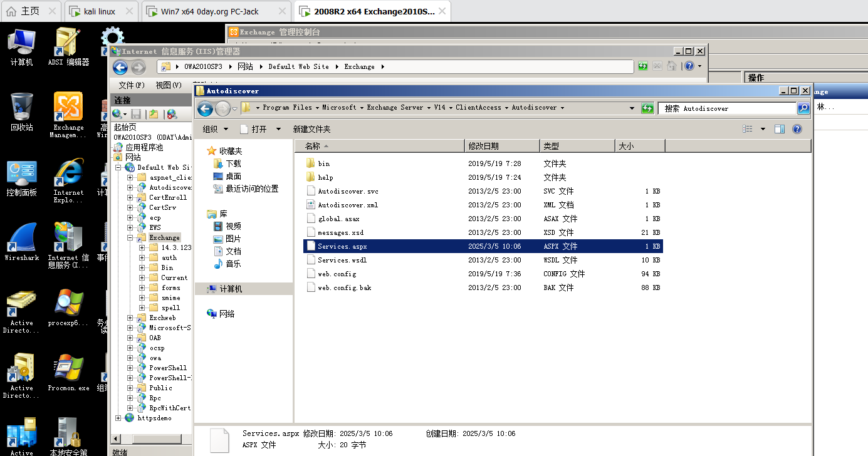The image size is (868, 456).
Task: Select the web.config file
Action: pyautogui.click(x=483, y=274)
